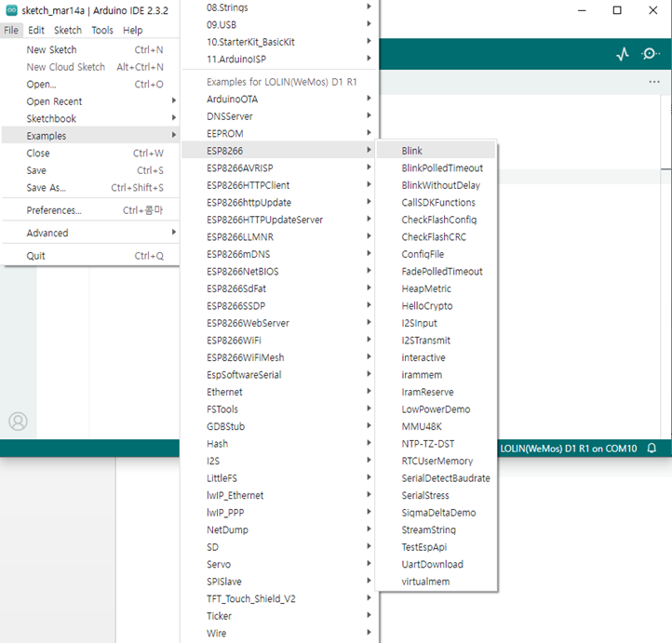
Task: Open the HelloCrypto example
Action: pos(436,306)
